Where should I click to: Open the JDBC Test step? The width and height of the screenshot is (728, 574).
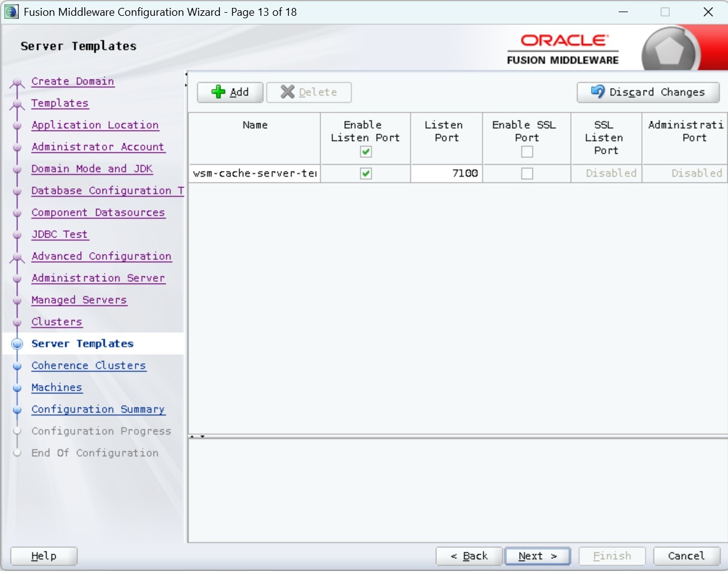click(x=60, y=234)
